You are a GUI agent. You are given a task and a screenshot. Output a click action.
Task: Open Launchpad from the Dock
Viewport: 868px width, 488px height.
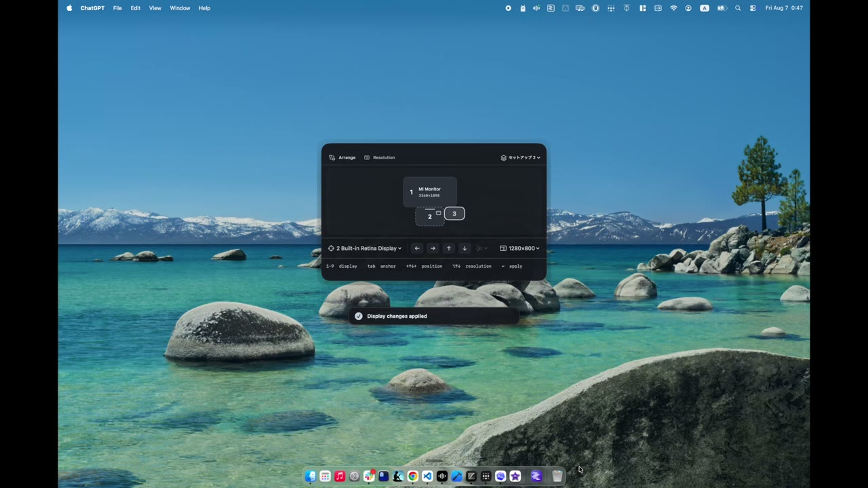coord(325,476)
